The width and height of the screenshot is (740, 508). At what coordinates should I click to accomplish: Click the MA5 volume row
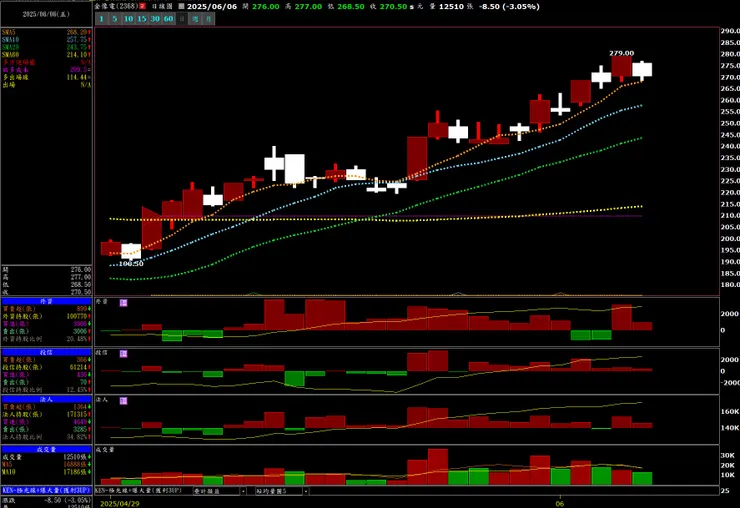tap(46, 465)
